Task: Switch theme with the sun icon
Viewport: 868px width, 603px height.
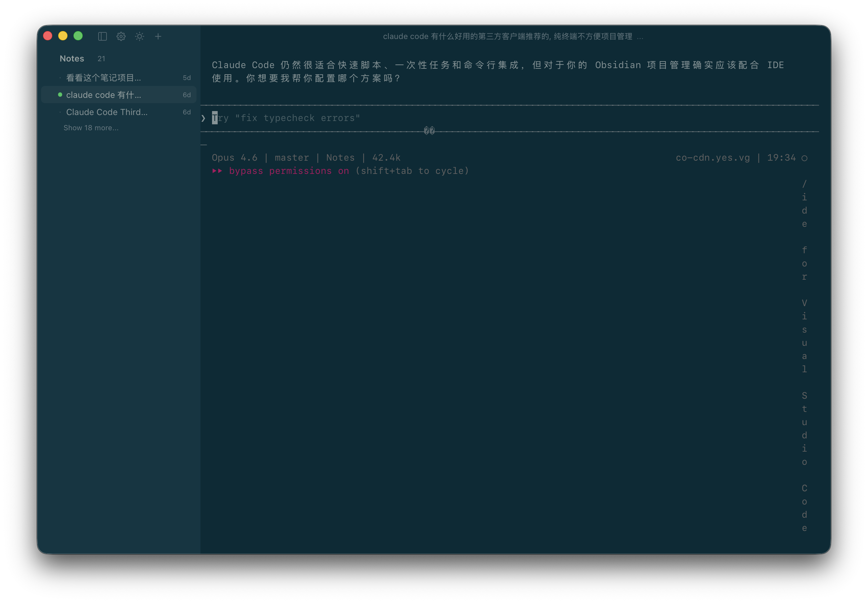Action: (140, 36)
